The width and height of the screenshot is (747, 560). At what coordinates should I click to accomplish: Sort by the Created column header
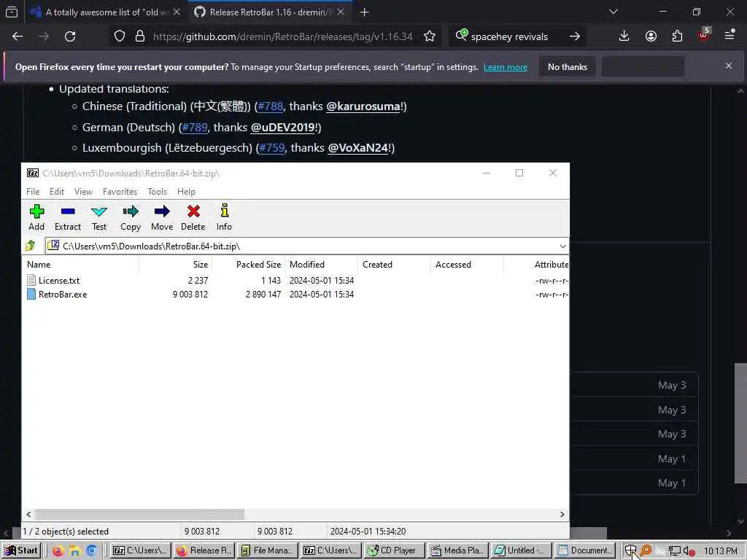click(394, 264)
